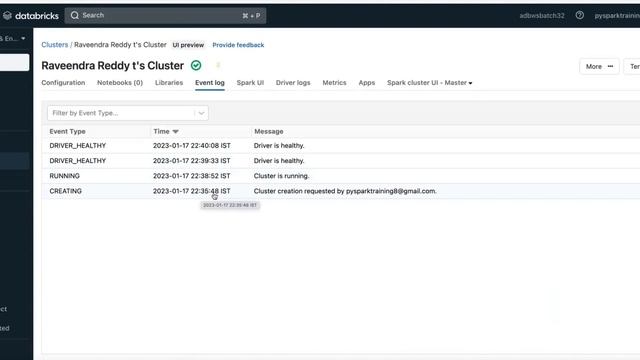Open the Metrics tab
640x360 pixels.
click(x=334, y=82)
